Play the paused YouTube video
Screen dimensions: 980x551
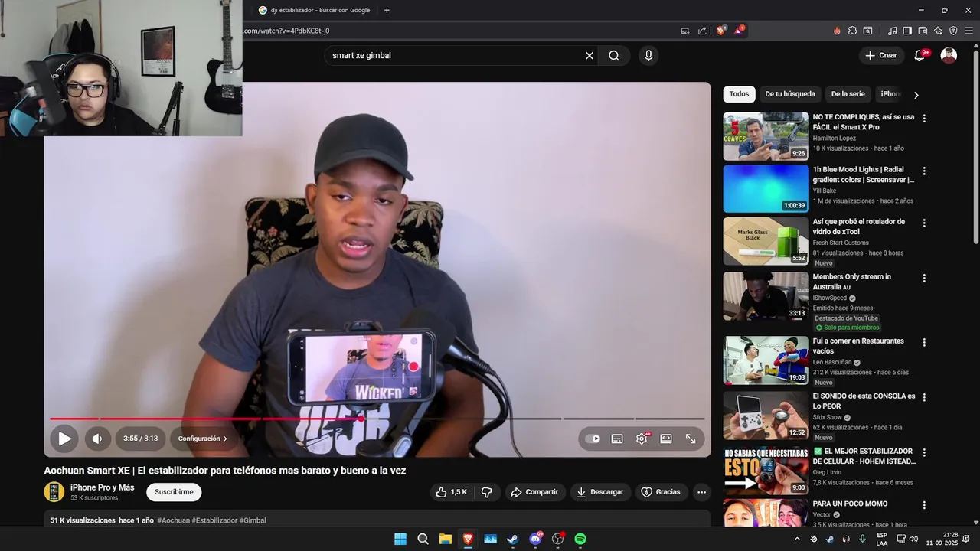64,439
